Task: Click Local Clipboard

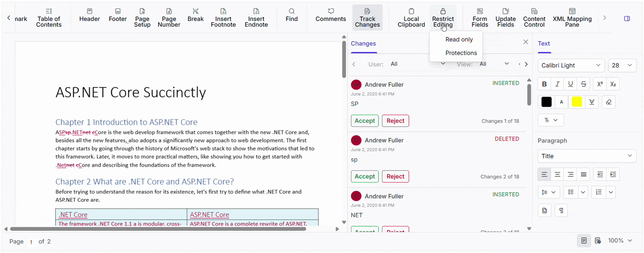Action: (411, 18)
